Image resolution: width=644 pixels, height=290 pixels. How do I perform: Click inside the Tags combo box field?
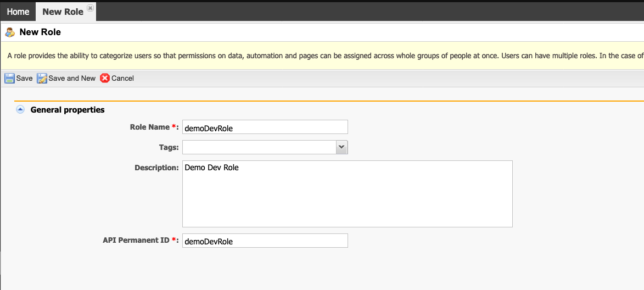tap(259, 147)
